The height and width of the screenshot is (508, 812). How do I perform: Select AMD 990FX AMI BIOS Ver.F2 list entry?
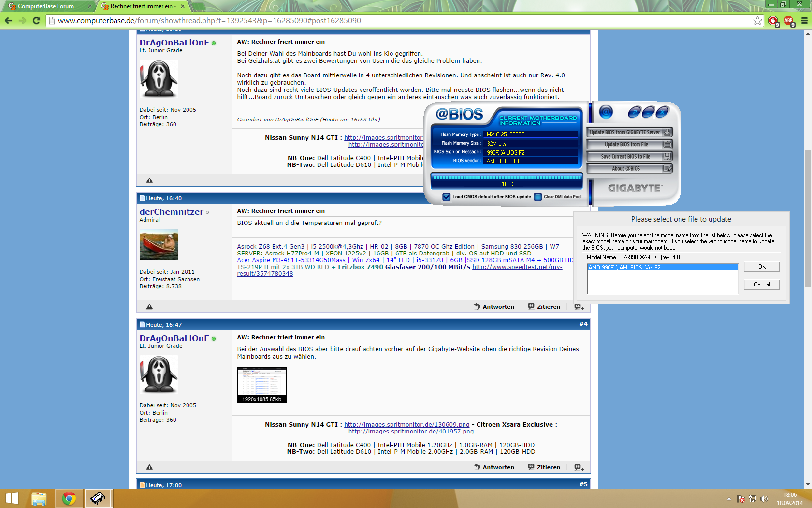click(x=663, y=267)
